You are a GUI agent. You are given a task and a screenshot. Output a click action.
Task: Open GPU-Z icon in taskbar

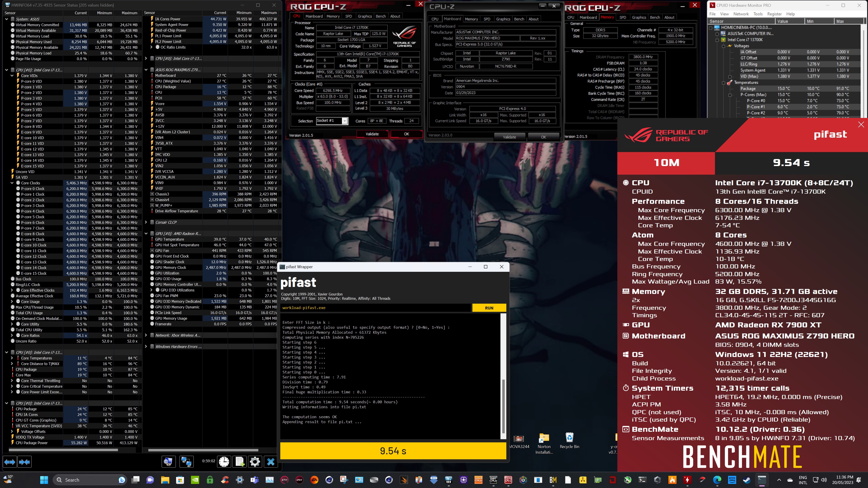point(299,480)
